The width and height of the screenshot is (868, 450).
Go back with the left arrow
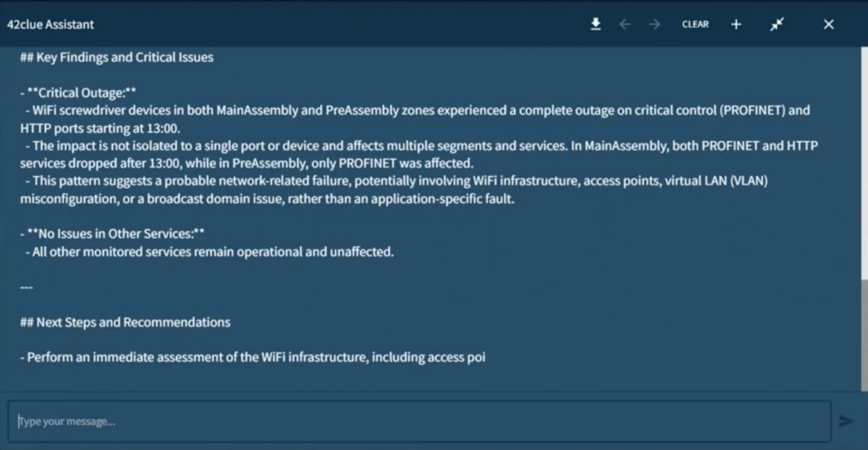point(625,24)
